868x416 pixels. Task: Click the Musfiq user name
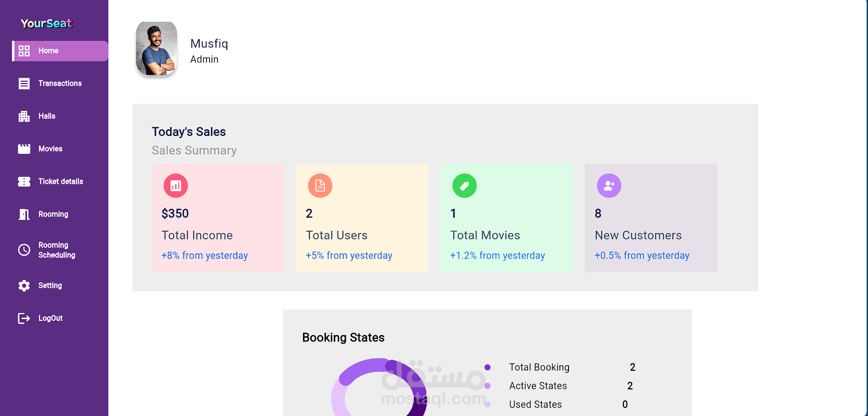[209, 44]
